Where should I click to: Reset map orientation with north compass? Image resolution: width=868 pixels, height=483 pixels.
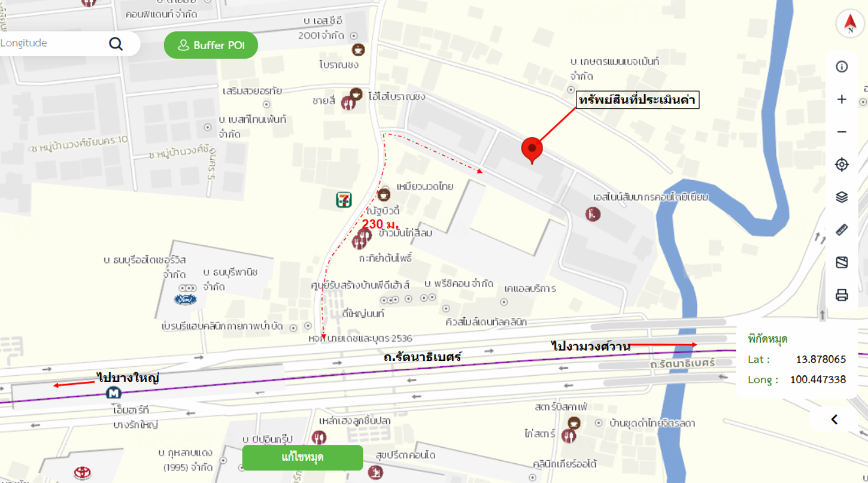click(849, 25)
